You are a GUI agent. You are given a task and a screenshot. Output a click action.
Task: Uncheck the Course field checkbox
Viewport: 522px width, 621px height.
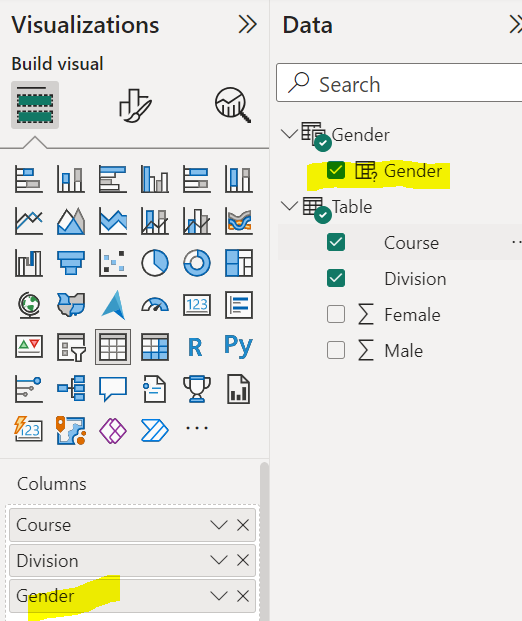coord(336,242)
